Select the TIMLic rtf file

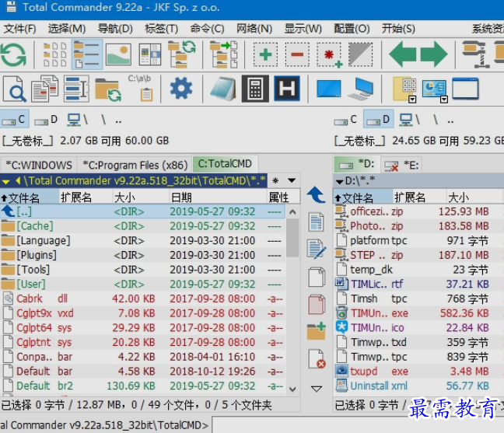click(x=418, y=285)
